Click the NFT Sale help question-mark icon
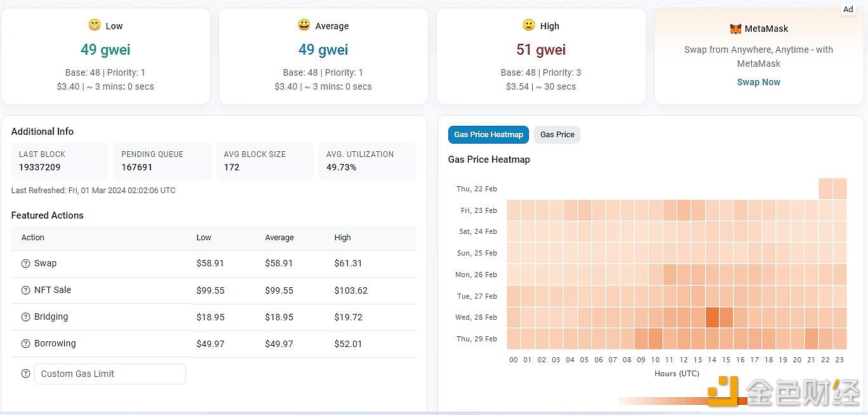Screen dimensions: 868x415 [x=26, y=290]
